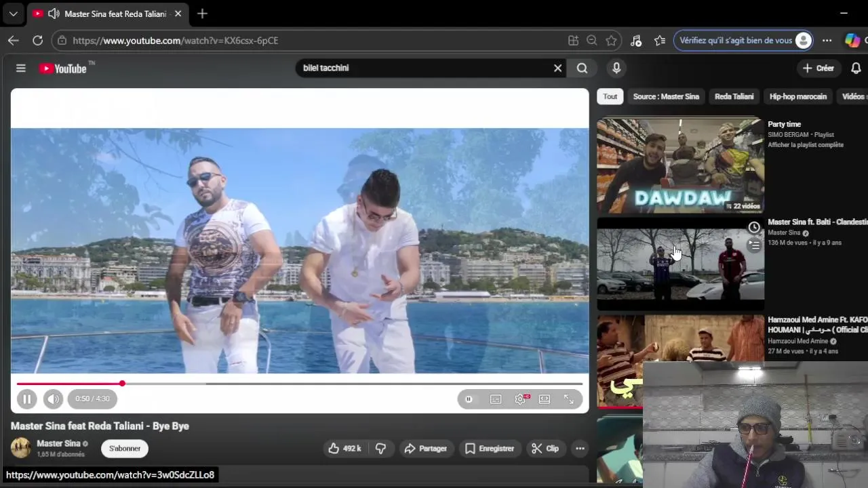Bookmark this page with the star
Viewport: 868px width, 488px height.
click(611, 41)
